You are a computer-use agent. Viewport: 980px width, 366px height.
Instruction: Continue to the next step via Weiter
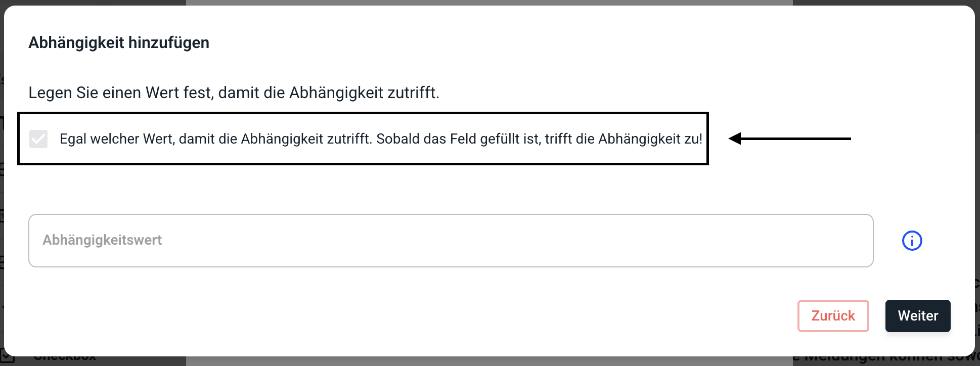coord(917,316)
